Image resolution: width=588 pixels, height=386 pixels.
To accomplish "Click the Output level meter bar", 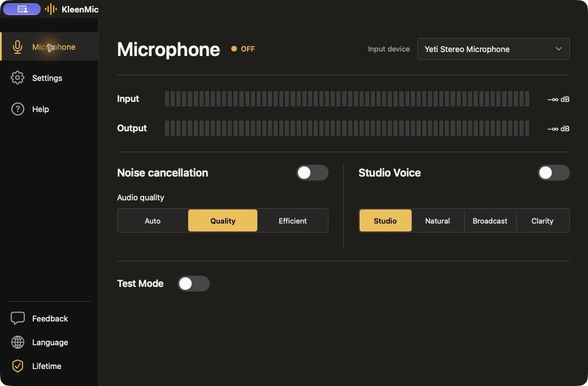I will point(347,128).
